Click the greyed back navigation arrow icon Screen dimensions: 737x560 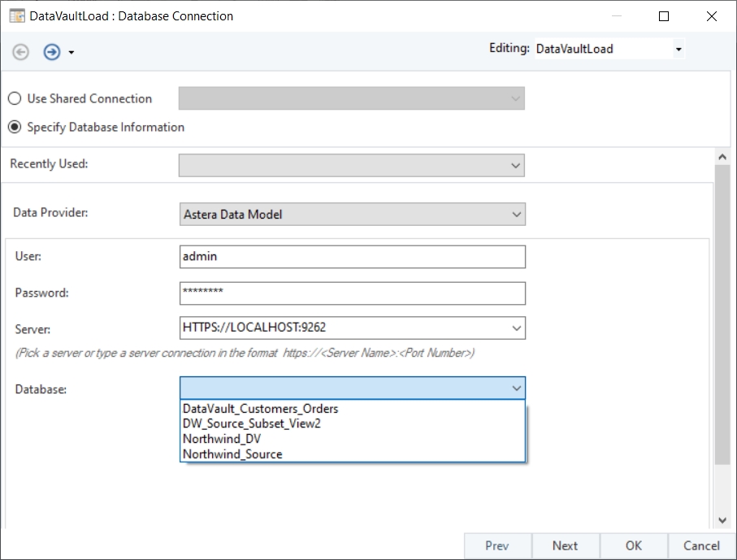(x=21, y=52)
